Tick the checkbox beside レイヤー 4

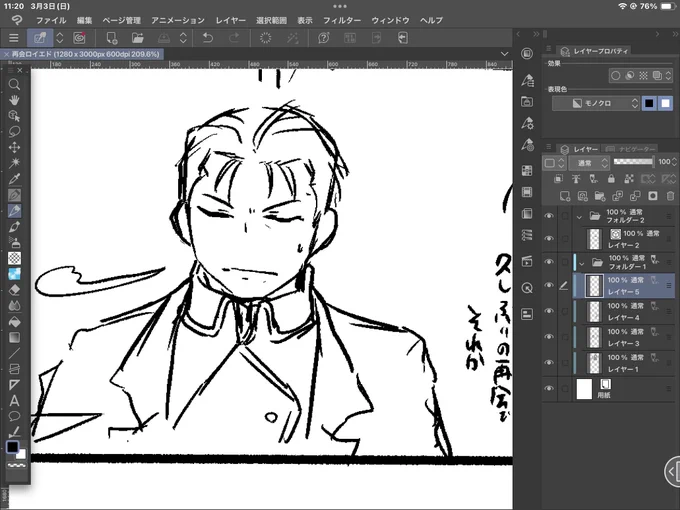point(565,311)
